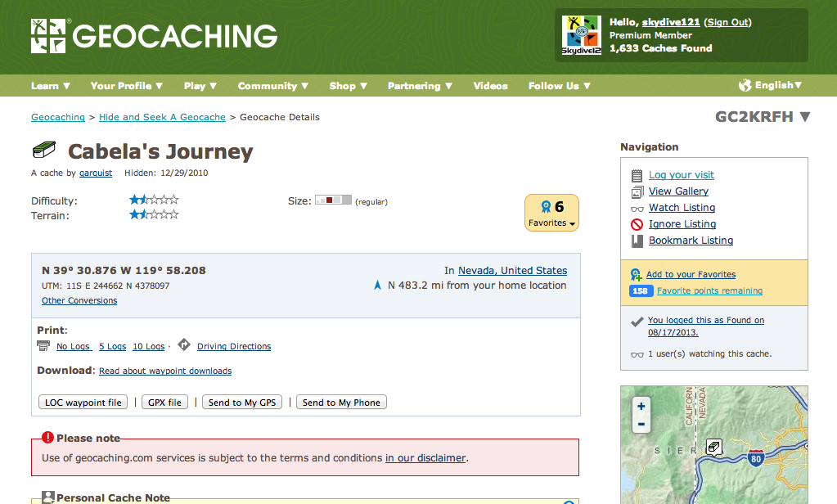837x504 pixels.
Task: Click the Watch Listing link
Action: pos(682,208)
